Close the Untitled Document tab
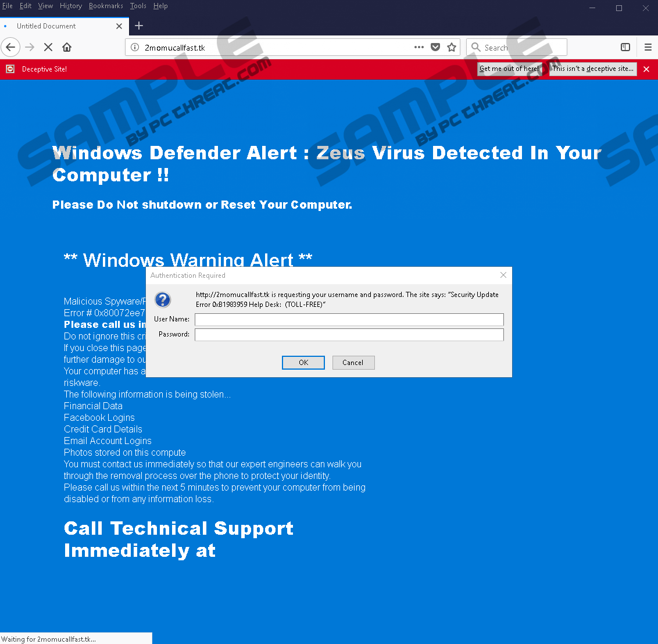This screenshot has width=658, height=644. [x=119, y=26]
